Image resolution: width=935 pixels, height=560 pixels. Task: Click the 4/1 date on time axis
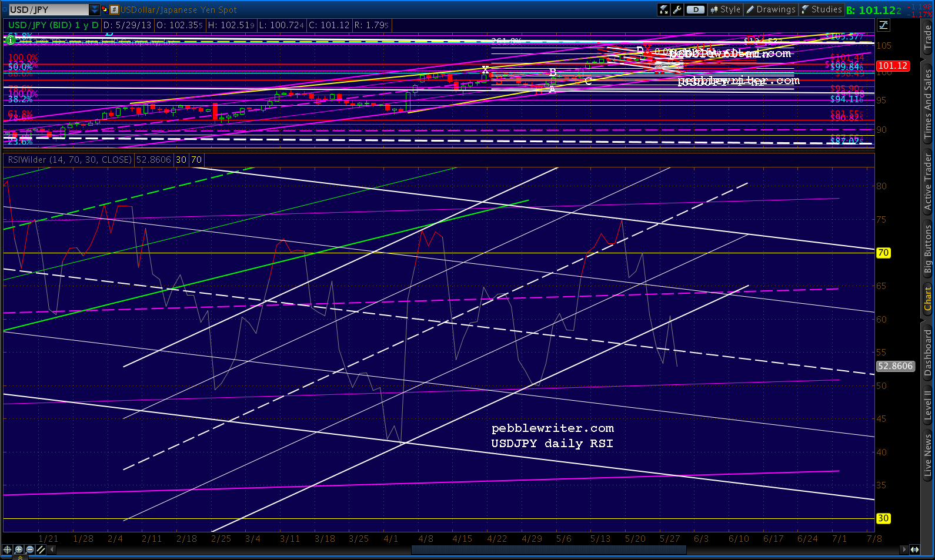click(390, 538)
